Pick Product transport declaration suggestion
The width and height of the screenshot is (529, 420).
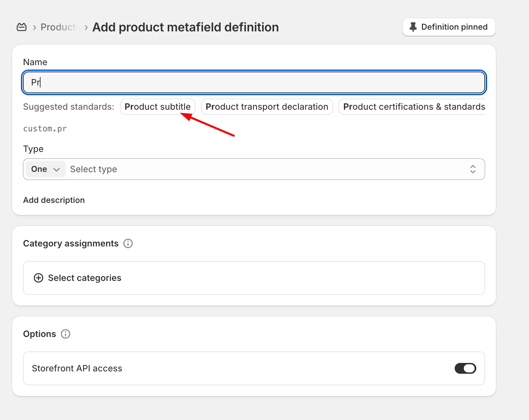point(267,107)
